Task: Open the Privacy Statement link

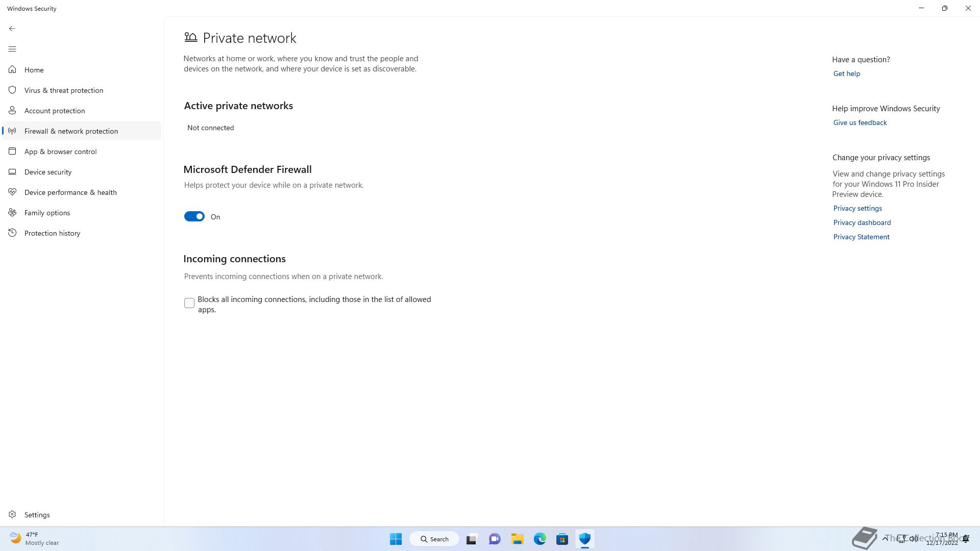Action: (861, 237)
